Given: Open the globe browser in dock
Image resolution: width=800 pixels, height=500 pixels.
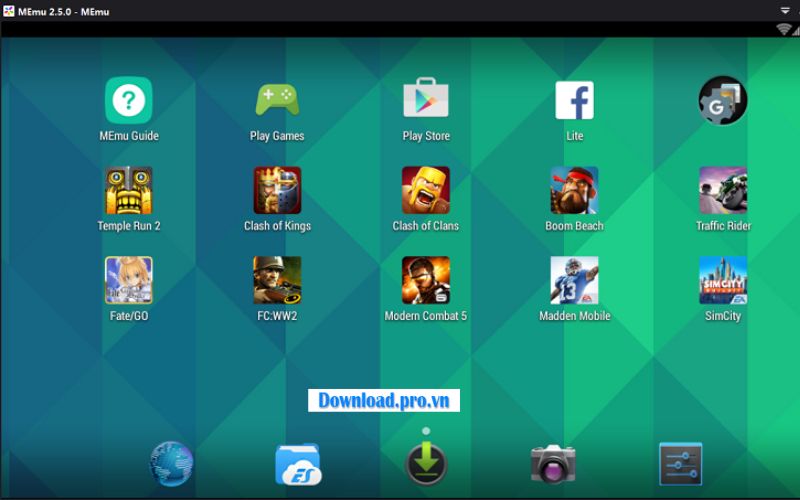Looking at the screenshot, I should (171, 464).
